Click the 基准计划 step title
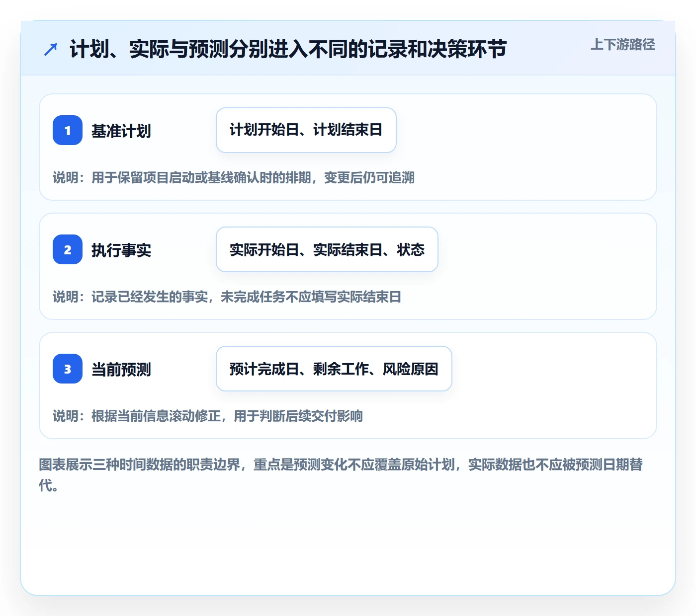The width and height of the screenshot is (696, 616). pyautogui.click(x=121, y=131)
